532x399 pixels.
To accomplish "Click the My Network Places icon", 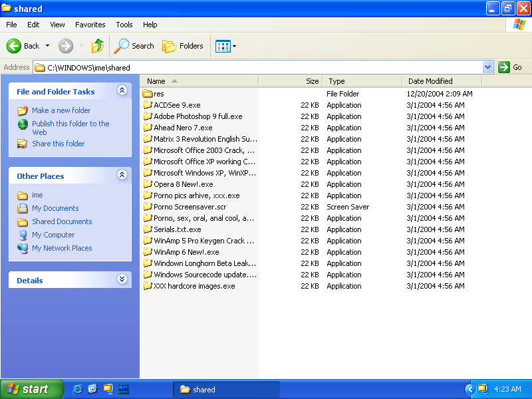I will (x=23, y=248).
